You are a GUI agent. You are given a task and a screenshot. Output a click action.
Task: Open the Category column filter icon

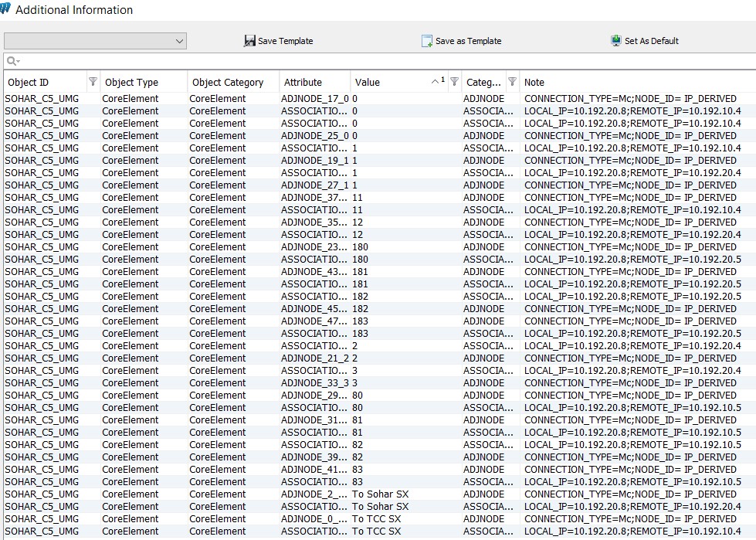512,82
